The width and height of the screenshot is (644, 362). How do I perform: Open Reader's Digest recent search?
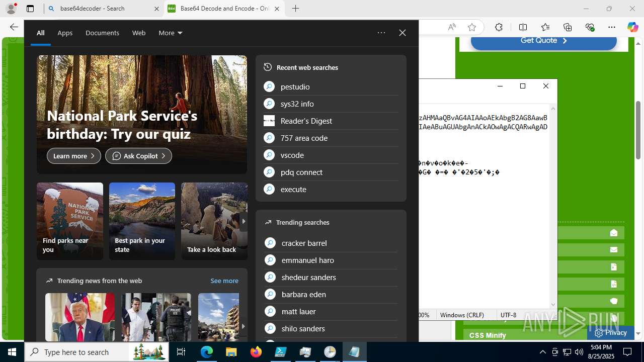(331, 121)
